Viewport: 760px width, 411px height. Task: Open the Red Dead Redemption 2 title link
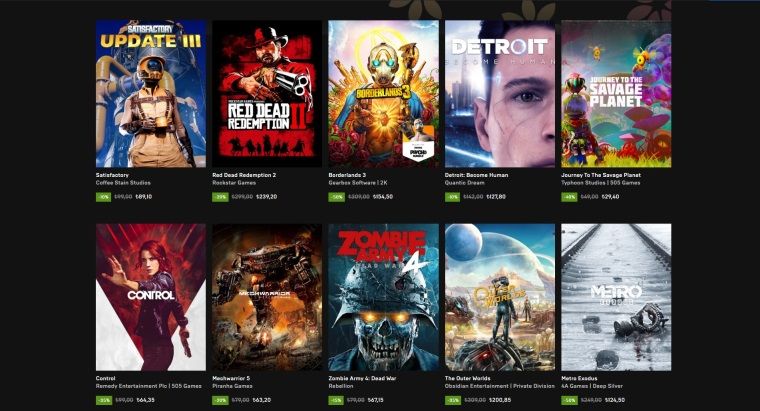point(244,175)
